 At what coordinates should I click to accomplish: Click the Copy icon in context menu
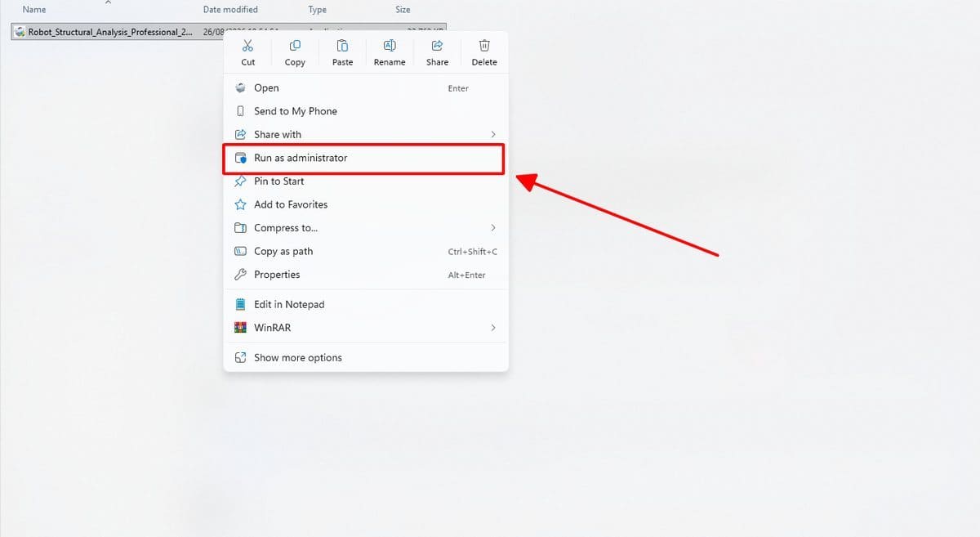pos(295,46)
